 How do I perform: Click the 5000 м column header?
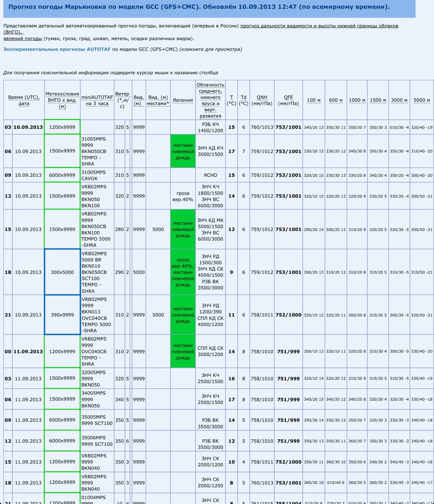point(422,100)
